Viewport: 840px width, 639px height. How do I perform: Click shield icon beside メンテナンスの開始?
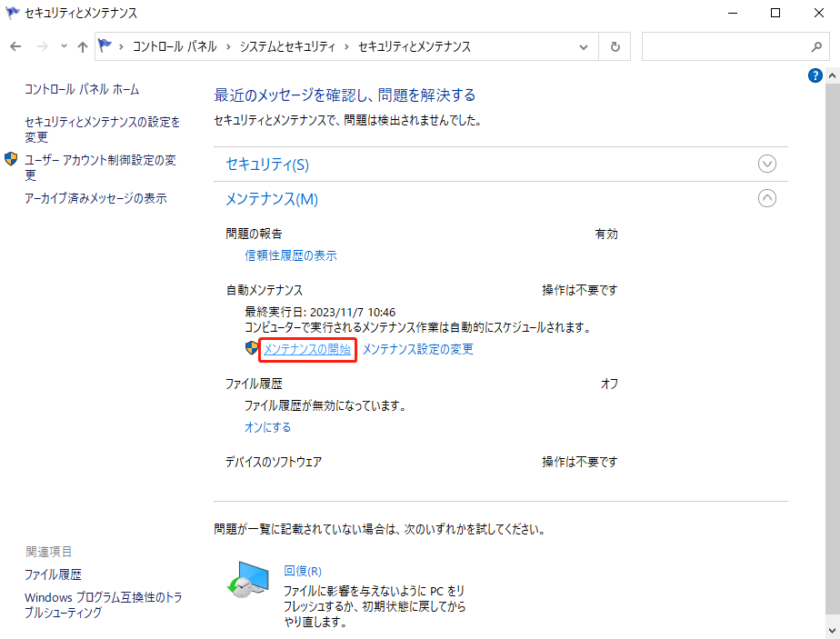[252, 348]
